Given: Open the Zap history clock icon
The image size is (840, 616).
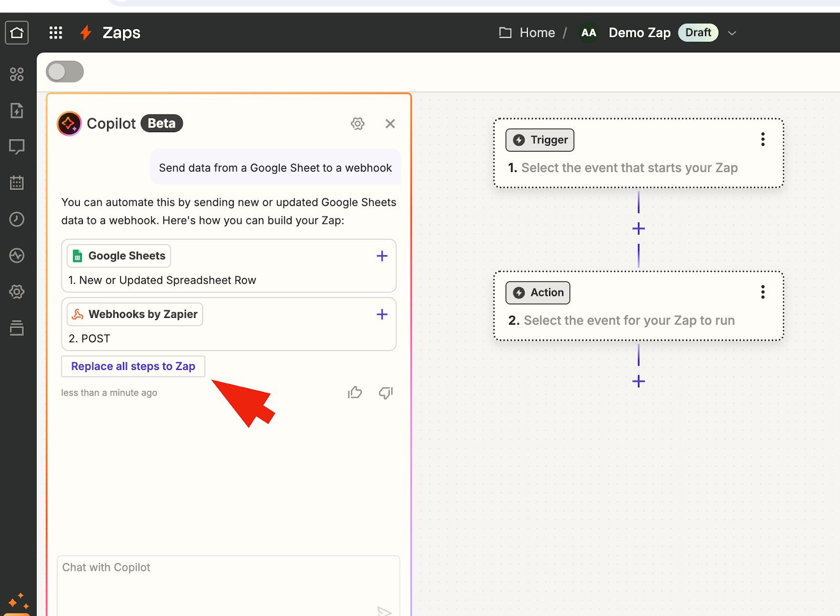Looking at the screenshot, I should point(17,219).
